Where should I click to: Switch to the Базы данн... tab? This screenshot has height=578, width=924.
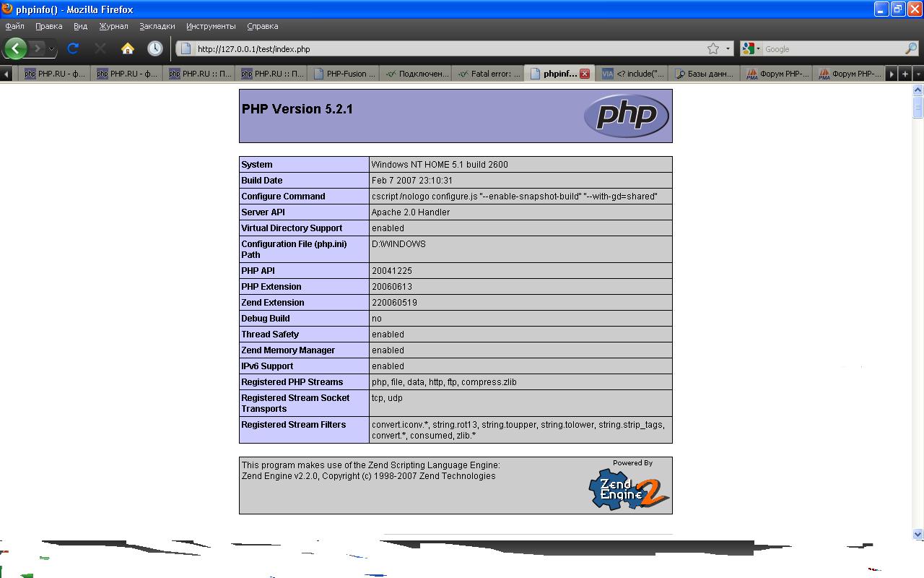pos(705,74)
